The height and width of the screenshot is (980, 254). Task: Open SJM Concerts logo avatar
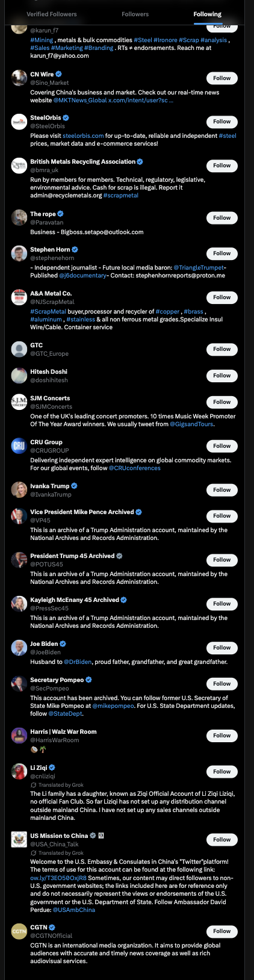[x=19, y=402]
